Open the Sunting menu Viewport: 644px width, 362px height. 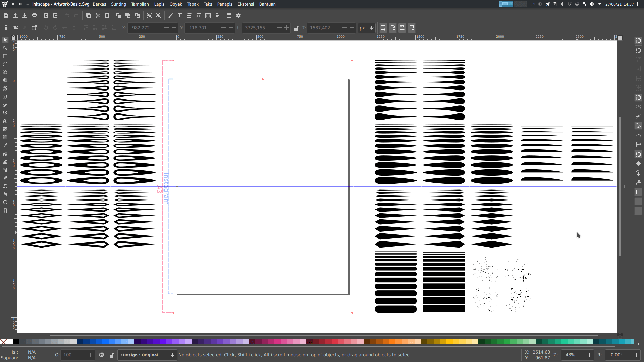(x=119, y=4)
